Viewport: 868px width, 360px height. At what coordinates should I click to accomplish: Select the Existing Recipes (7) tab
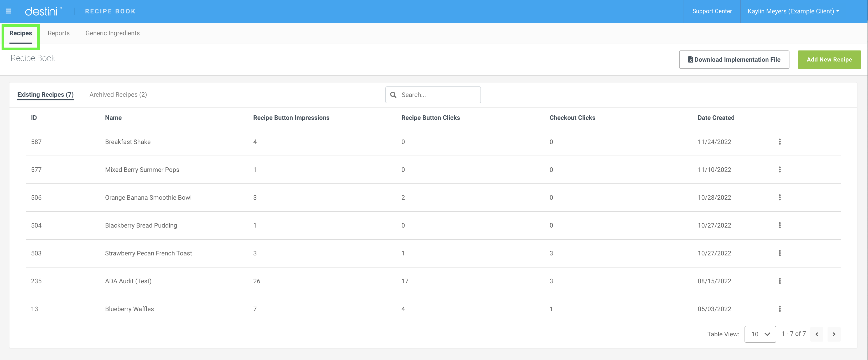point(45,95)
